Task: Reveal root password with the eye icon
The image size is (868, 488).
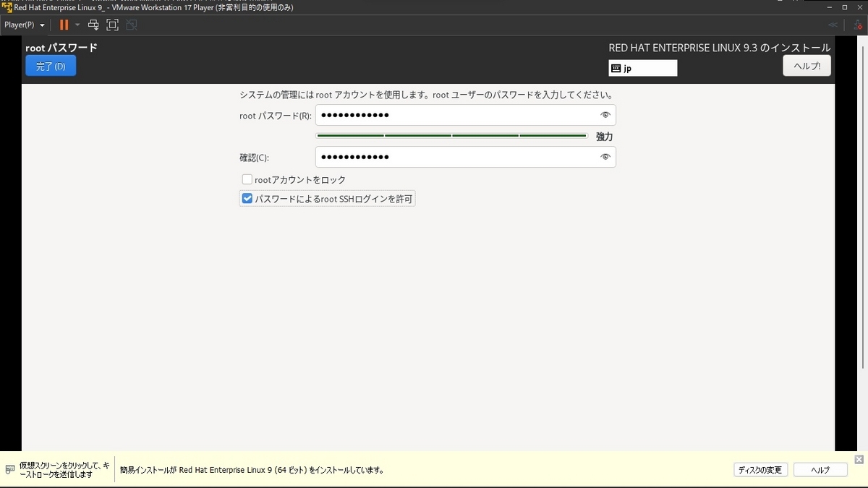Action: (605, 115)
